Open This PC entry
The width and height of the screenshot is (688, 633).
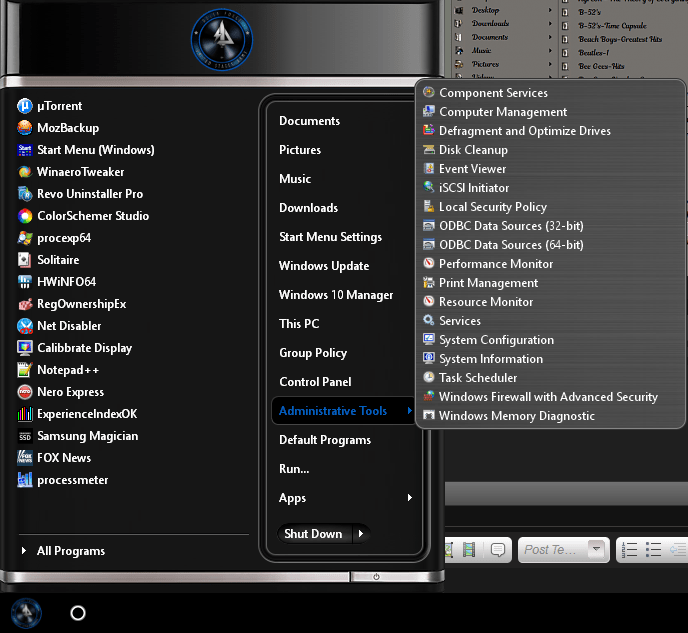[x=299, y=324]
